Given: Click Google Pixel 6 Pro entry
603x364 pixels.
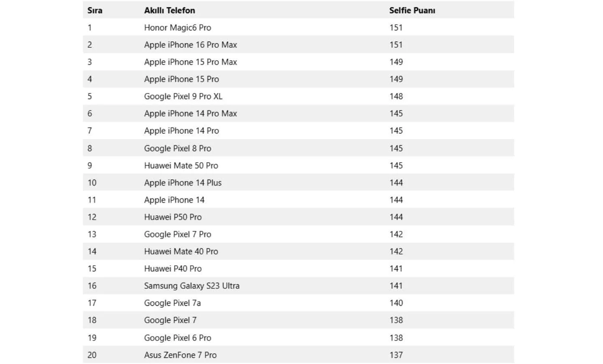Looking at the screenshot, I should click(178, 338).
